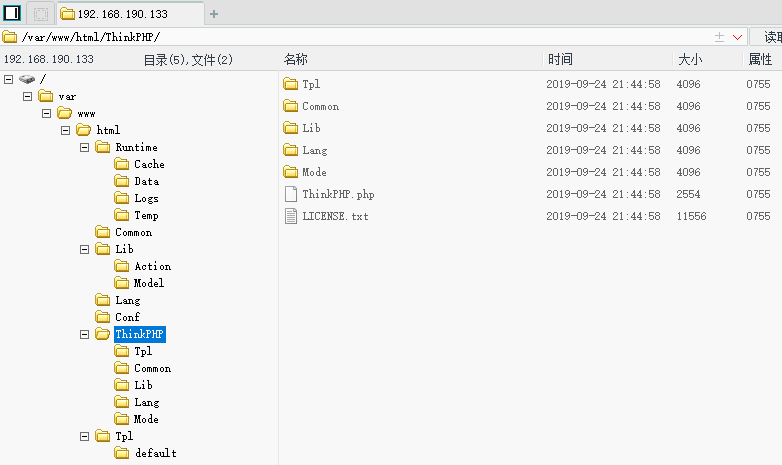Screen dimensions: 782x465
Task: Select the LICENSE.txt file name
Action: [335, 216]
